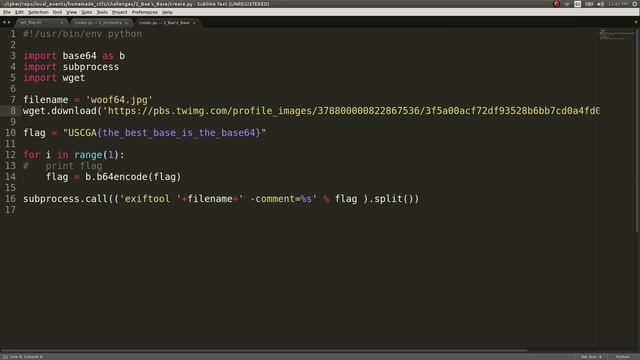Click '.split()' at end of line 16
Image resolution: width=640 pixels, height=360 pixels.
tap(393, 199)
